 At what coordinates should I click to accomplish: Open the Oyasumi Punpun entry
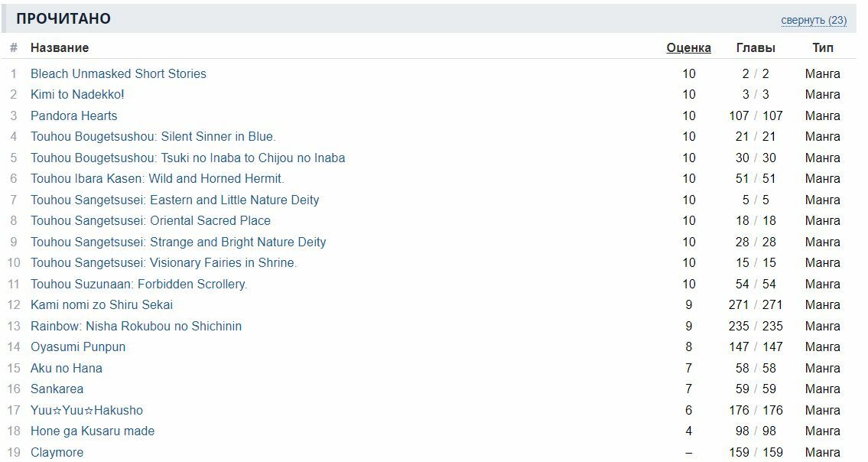(77, 346)
